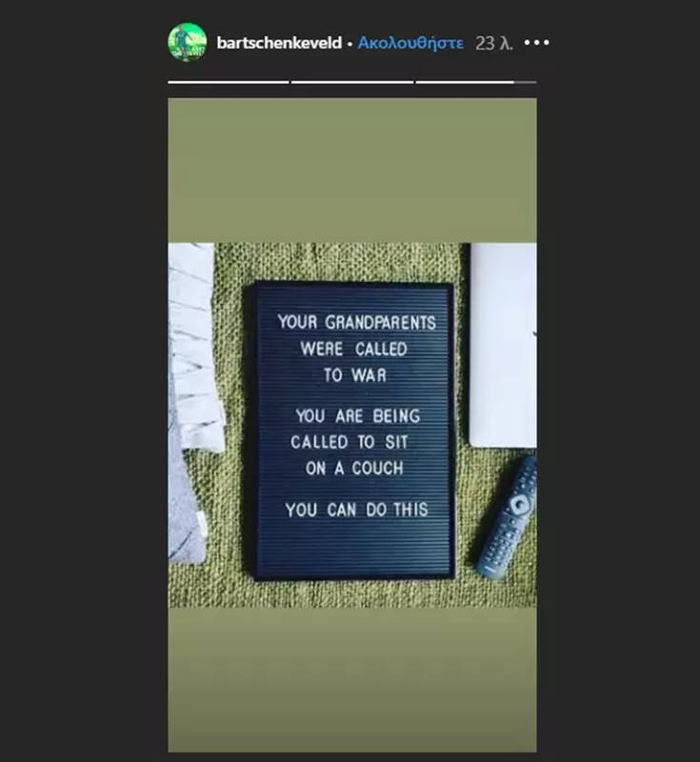
Task: Click the 'YOUR GRANDPARENTS' text line
Action: point(356,322)
